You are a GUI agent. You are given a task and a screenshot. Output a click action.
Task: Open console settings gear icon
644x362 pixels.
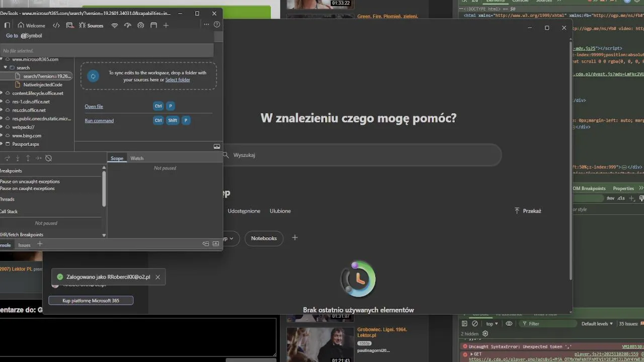coord(485,333)
